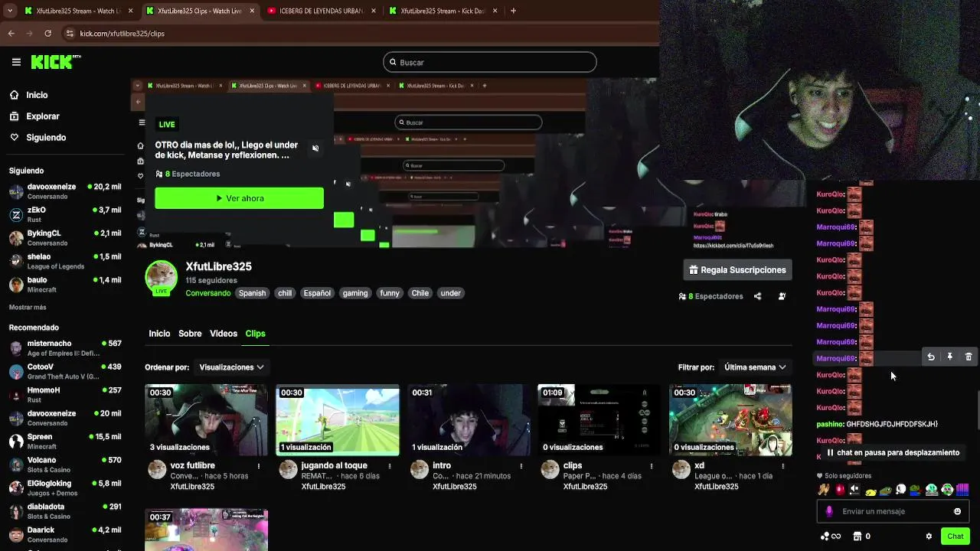980x551 pixels.
Task: Insert the muted speaker emote
Action: pyautogui.click(x=854, y=490)
